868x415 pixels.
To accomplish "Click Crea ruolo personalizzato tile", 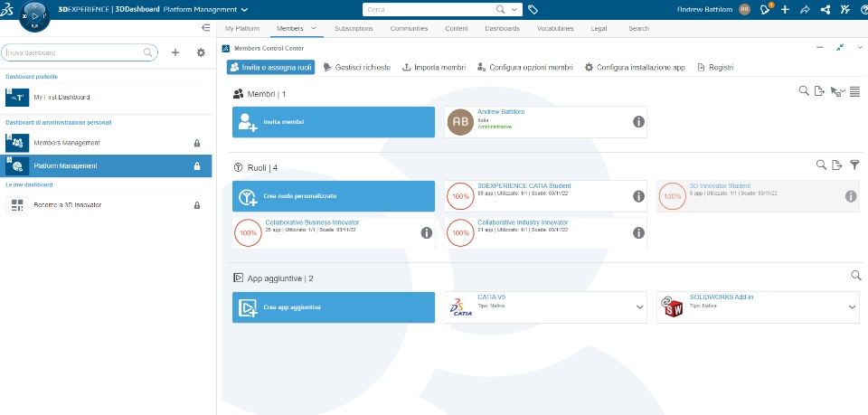I will pyautogui.click(x=334, y=196).
